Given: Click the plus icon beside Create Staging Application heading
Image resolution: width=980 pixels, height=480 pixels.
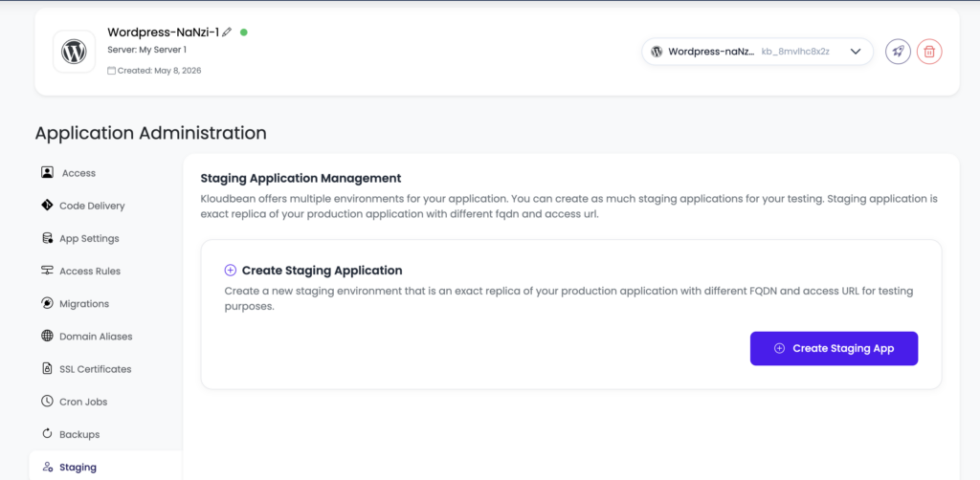Looking at the screenshot, I should (x=230, y=271).
